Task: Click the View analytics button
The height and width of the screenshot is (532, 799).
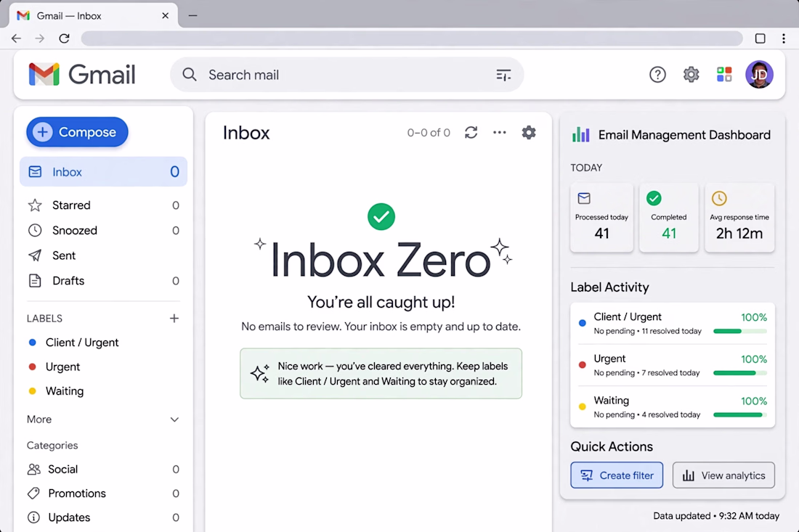Action: pos(723,475)
